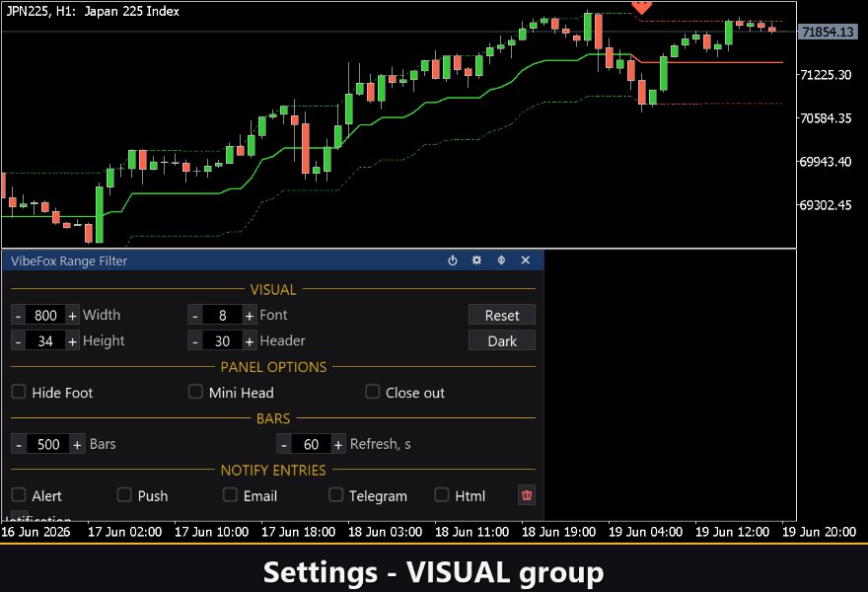Enable the Hide Foot checkbox
The width and height of the screenshot is (868, 592).
click(19, 392)
